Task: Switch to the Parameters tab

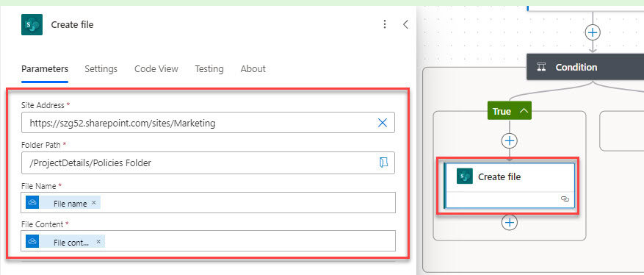Action: (x=45, y=68)
